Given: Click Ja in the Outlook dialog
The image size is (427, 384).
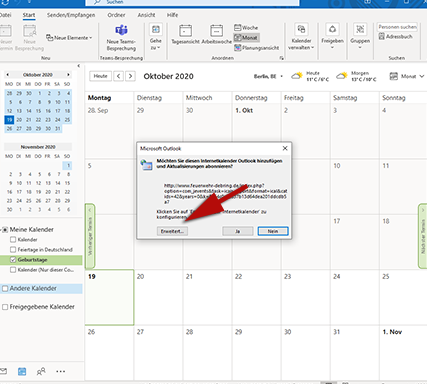Looking at the screenshot, I should [x=238, y=231].
